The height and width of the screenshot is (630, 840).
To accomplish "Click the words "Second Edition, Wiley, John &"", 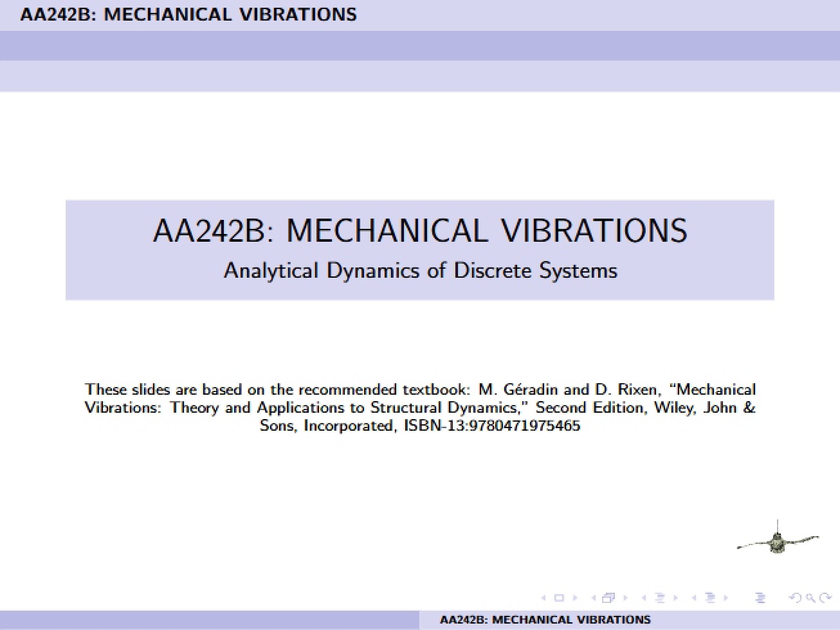I will (x=646, y=408).
